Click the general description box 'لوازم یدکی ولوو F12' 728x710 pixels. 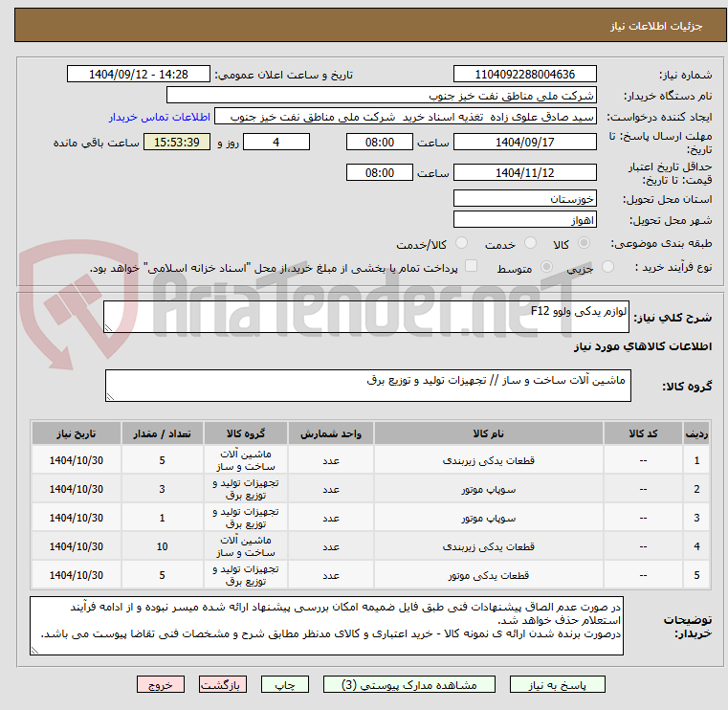365,317
